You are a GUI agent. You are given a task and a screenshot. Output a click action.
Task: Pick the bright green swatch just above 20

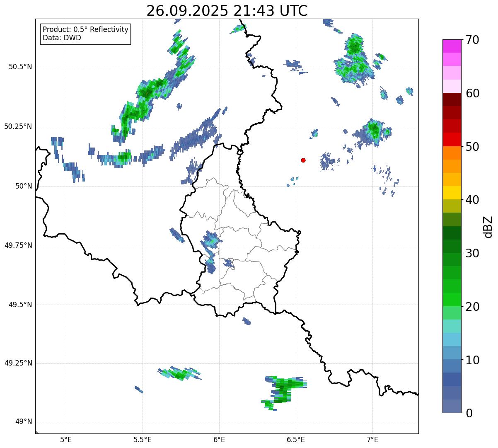point(452,300)
